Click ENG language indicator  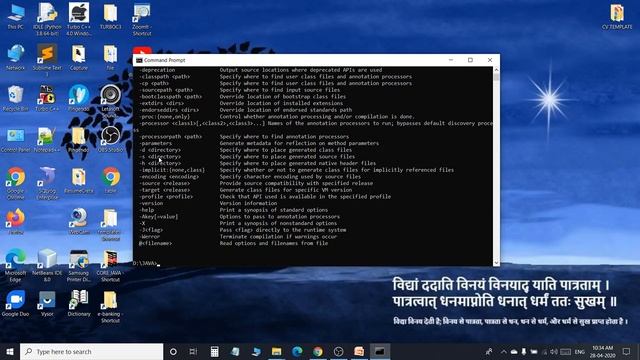(x=580, y=351)
